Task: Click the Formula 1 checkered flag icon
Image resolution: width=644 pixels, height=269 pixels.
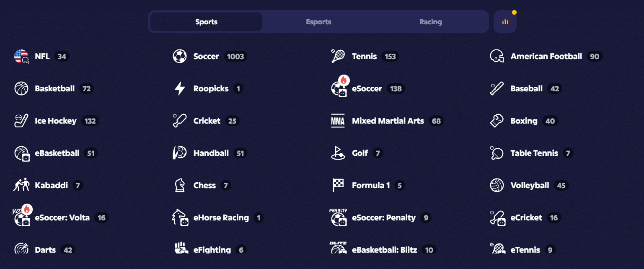Action: click(x=338, y=185)
